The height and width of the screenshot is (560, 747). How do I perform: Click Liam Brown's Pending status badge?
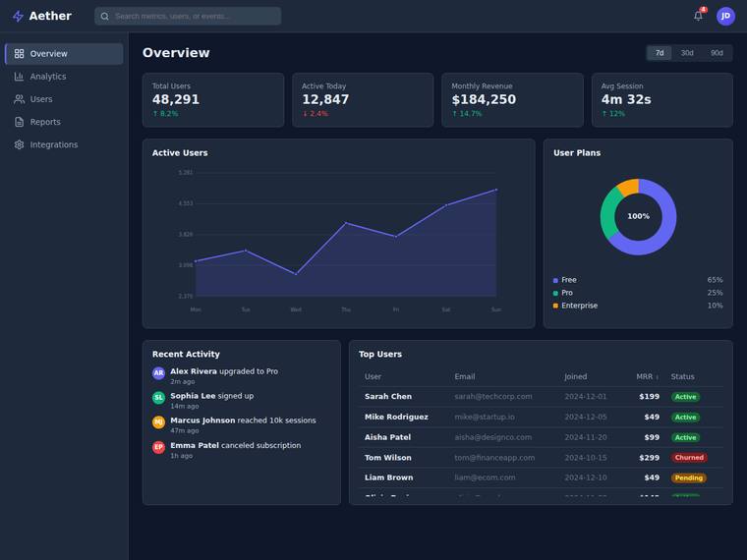click(688, 478)
